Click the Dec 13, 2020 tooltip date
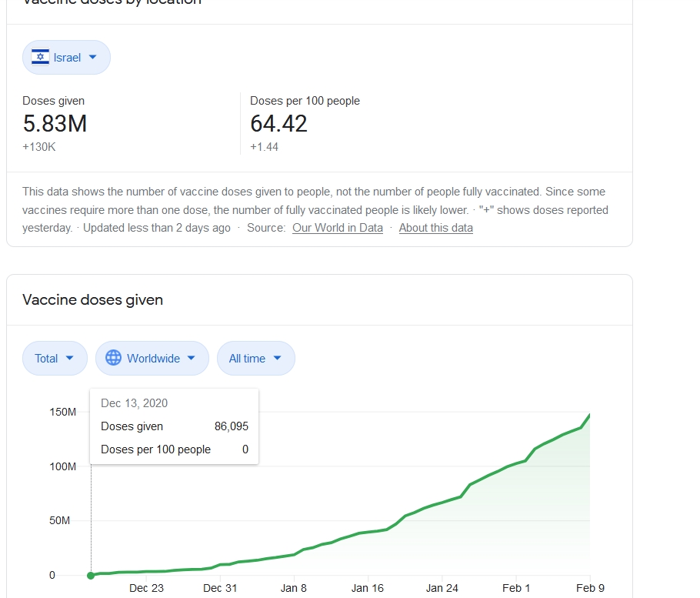The image size is (700, 598). (134, 403)
